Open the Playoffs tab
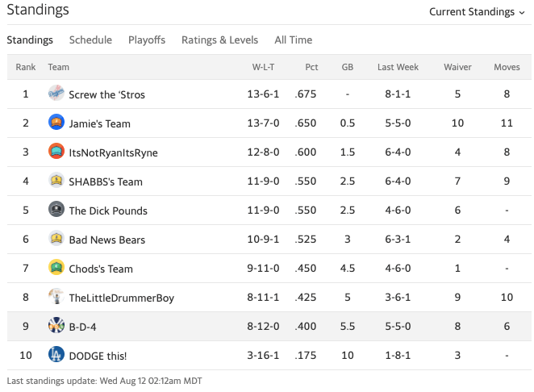This screenshot has height=392, width=534. (147, 40)
